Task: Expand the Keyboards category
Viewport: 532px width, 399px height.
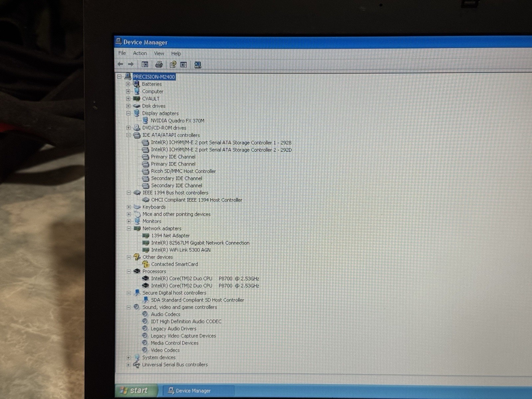Action: pos(129,207)
